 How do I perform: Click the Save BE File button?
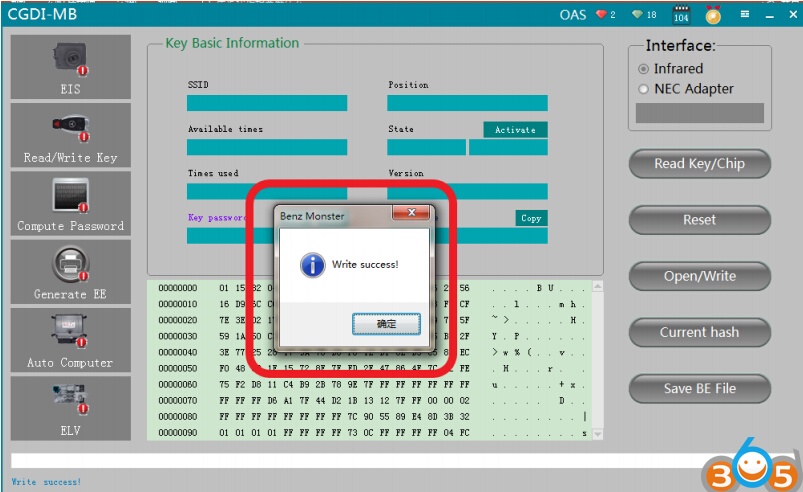coord(699,389)
